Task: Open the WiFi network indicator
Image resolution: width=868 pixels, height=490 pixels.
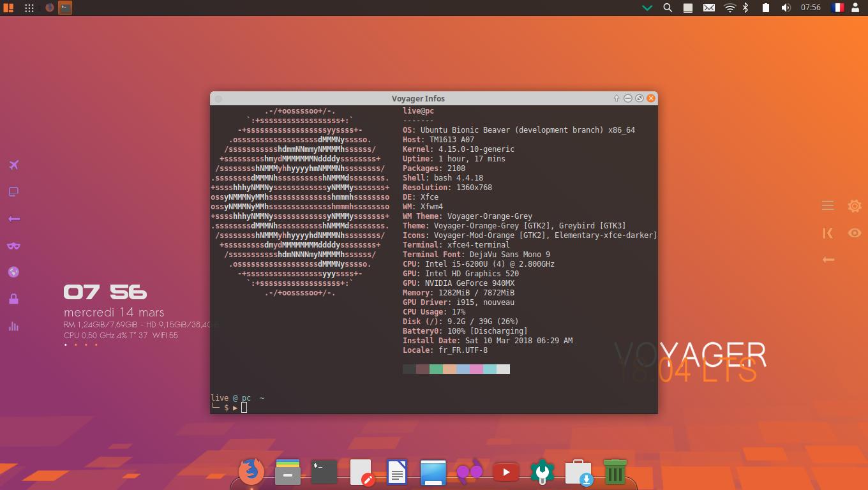Action: [x=730, y=8]
